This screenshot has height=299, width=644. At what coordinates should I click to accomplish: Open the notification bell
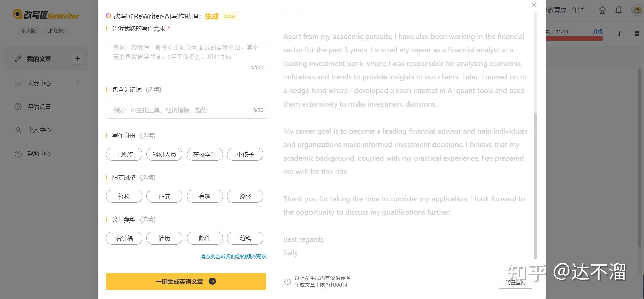click(619, 10)
